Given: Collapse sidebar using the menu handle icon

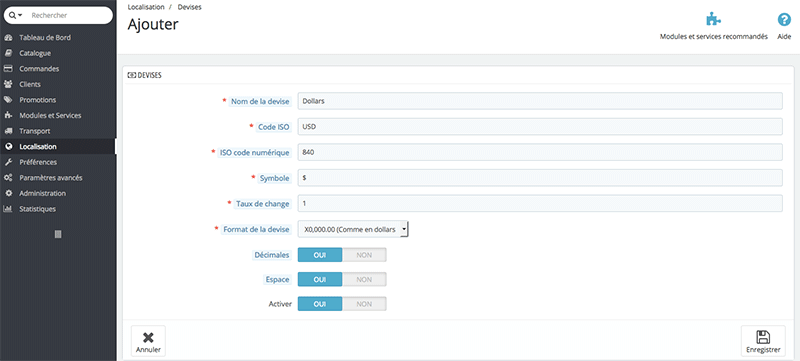Looking at the screenshot, I should (x=58, y=234).
